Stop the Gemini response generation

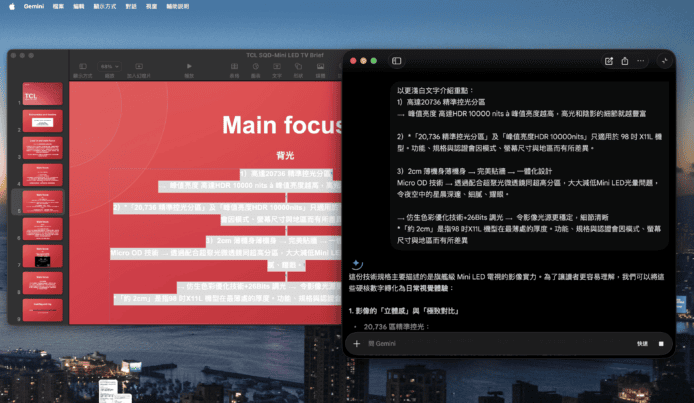coord(661,343)
